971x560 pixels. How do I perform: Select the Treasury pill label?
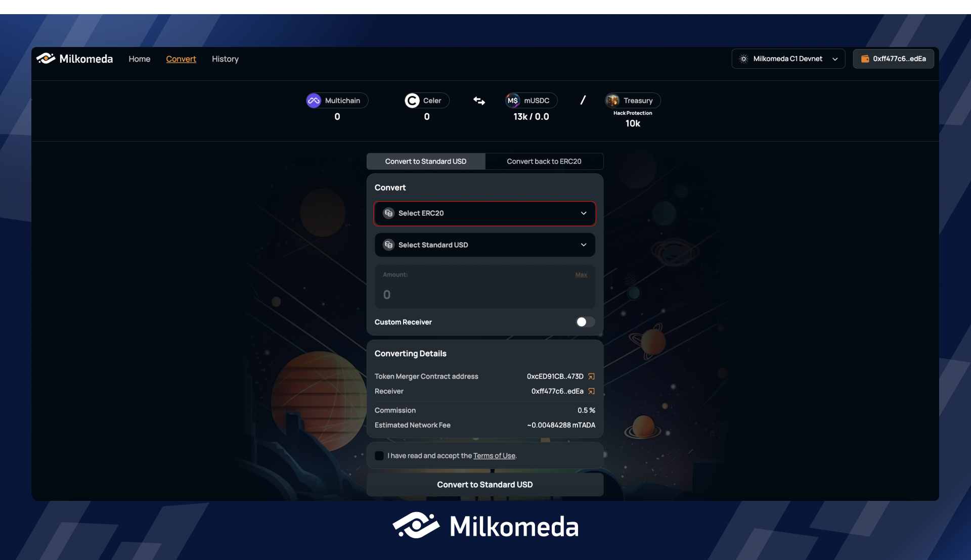(x=638, y=101)
